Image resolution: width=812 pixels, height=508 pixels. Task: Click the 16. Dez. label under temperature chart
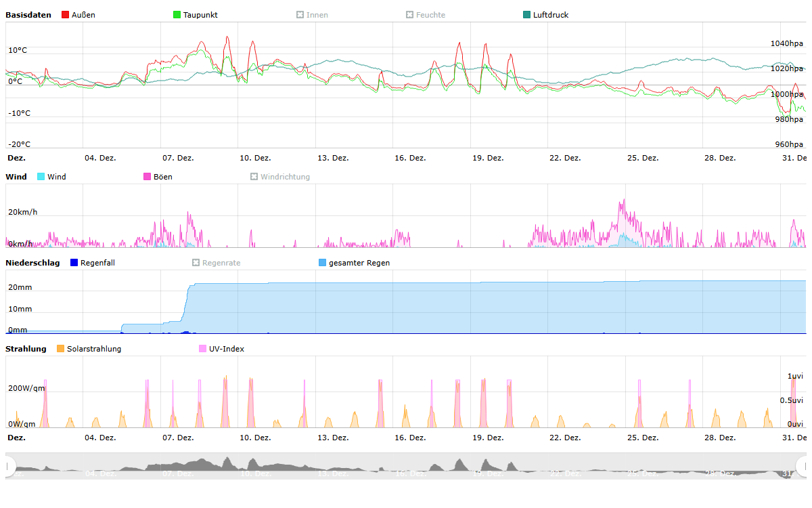click(410, 158)
